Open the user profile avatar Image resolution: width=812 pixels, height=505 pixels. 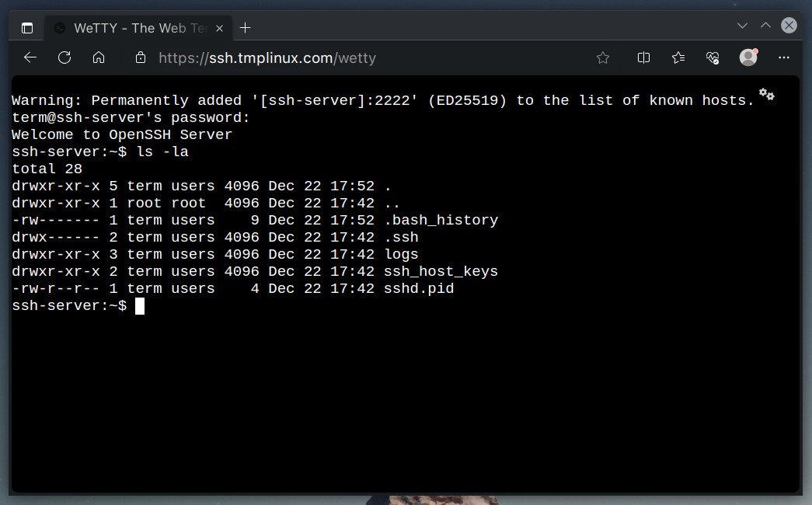click(748, 57)
